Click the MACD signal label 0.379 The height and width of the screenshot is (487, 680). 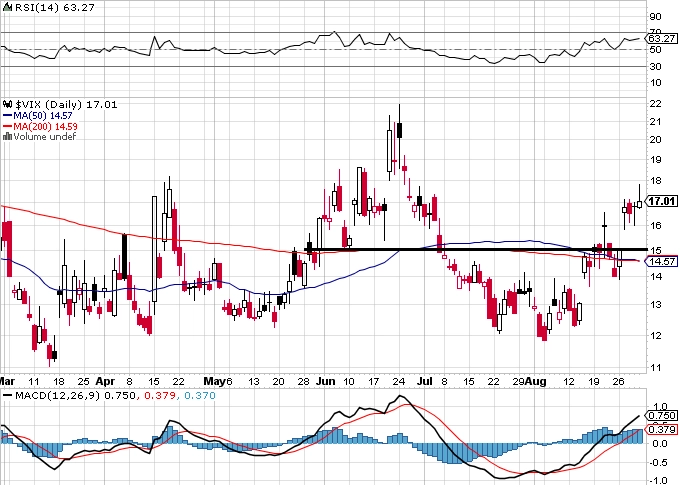point(661,429)
